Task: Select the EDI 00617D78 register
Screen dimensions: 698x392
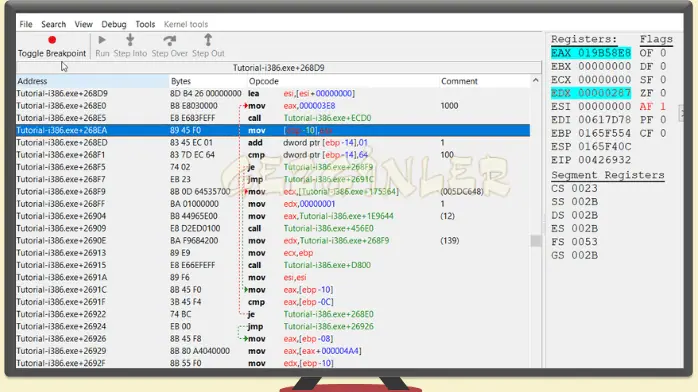Action: pos(591,120)
